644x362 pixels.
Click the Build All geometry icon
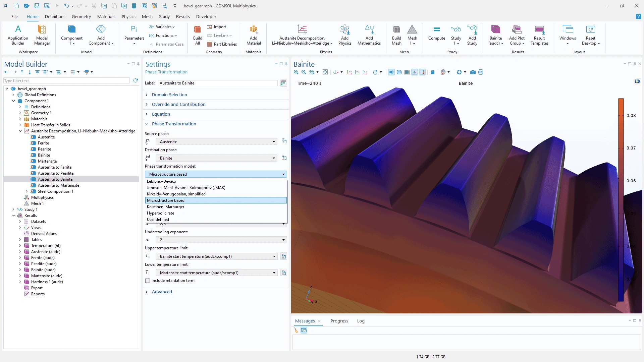198,35
